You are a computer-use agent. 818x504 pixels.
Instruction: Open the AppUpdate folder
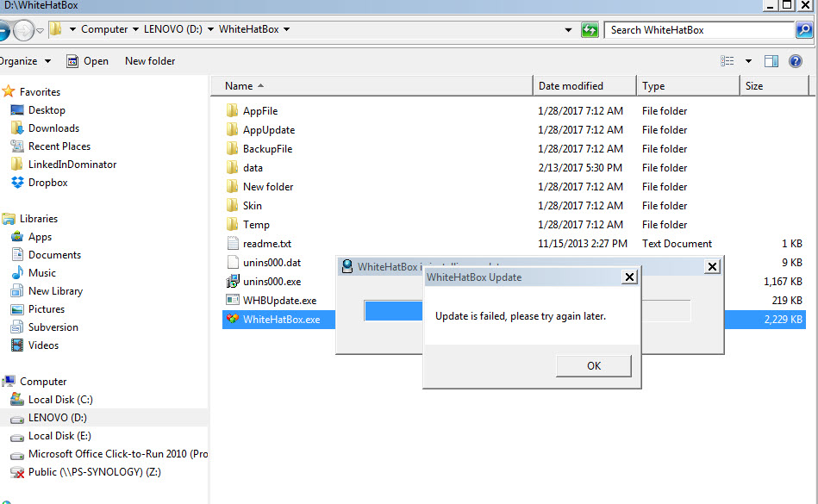point(268,130)
